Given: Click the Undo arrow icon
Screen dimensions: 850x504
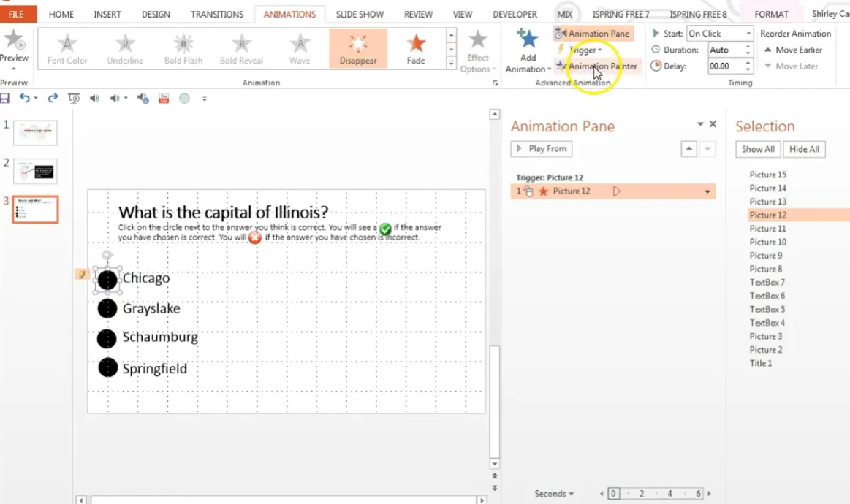Looking at the screenshot, I should [25, 98].
